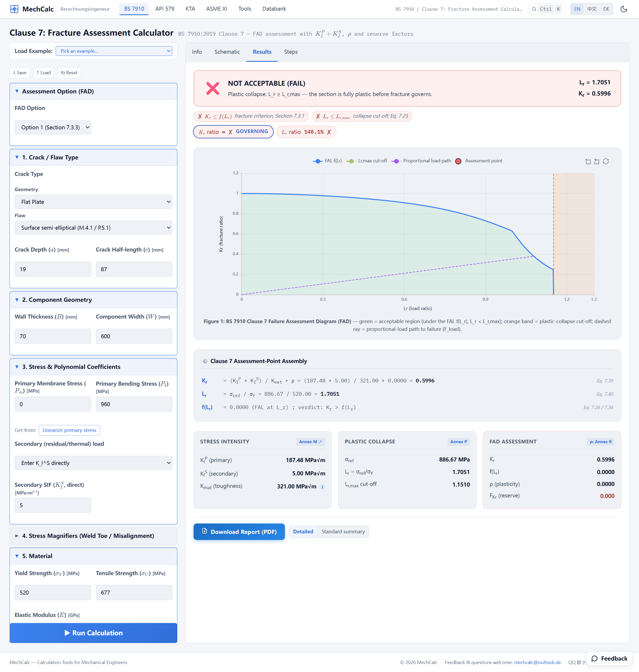
Task: Toggle Proportional load path legend series
Action: 421,161
